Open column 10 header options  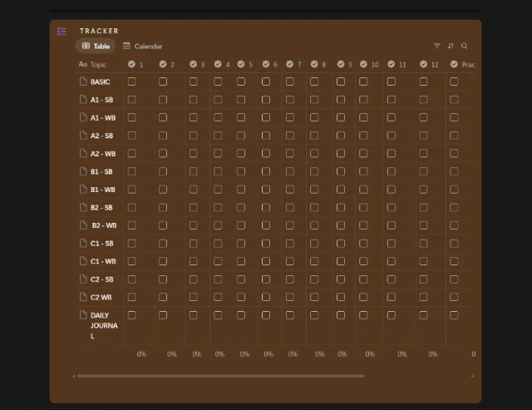369,64
